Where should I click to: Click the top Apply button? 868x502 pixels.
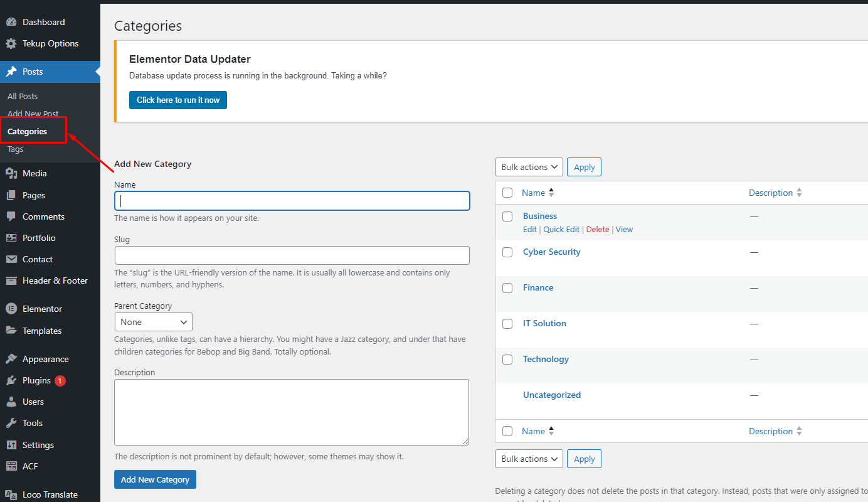585,167
